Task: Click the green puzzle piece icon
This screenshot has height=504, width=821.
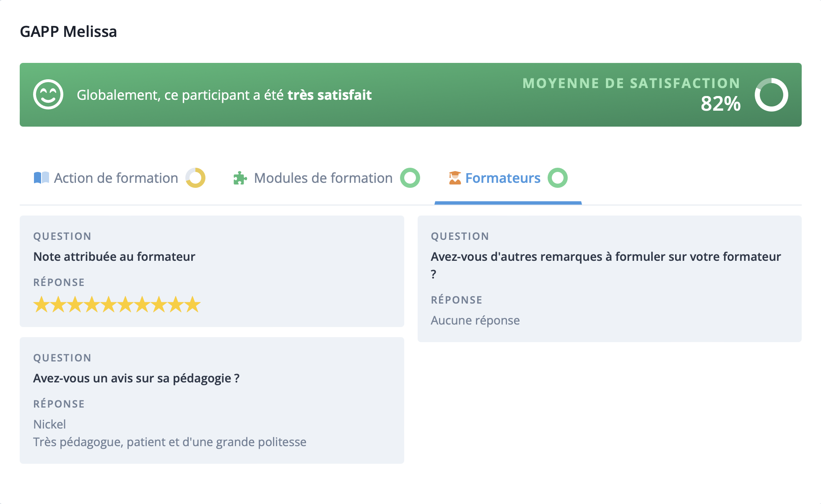Action: coord(240,178)
